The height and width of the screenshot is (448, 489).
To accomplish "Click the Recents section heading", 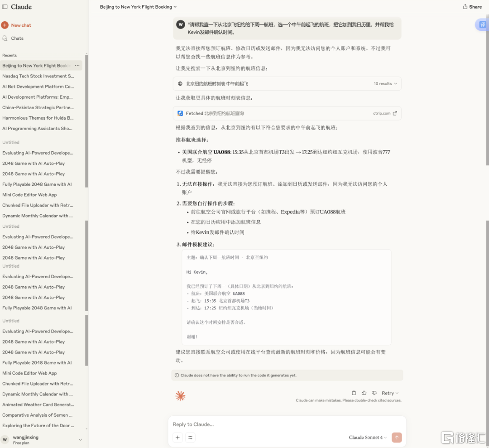I will click(10, 55).
